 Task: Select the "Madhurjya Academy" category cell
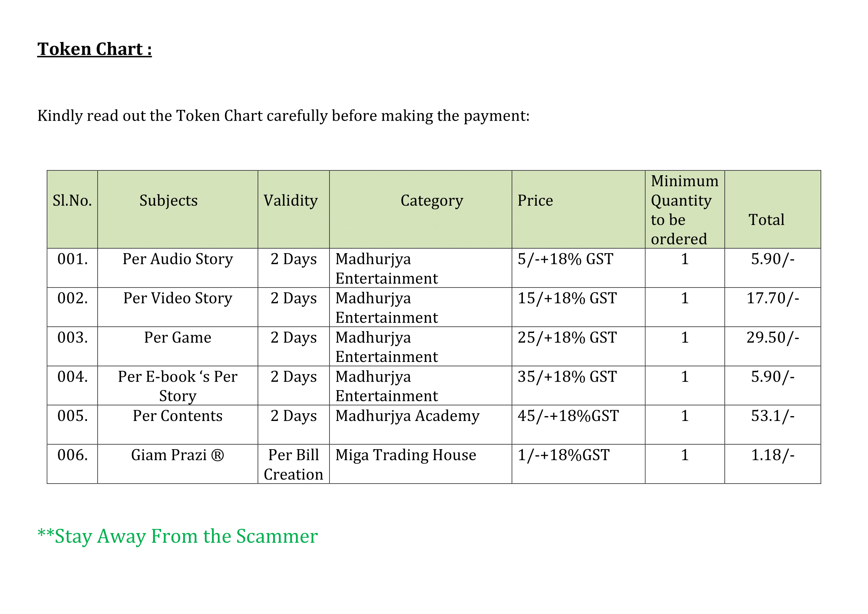(407, 416)
